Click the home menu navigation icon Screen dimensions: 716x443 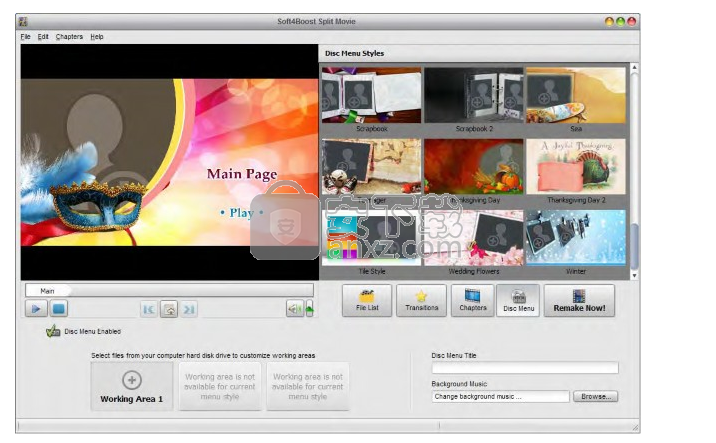coord(169,309)
